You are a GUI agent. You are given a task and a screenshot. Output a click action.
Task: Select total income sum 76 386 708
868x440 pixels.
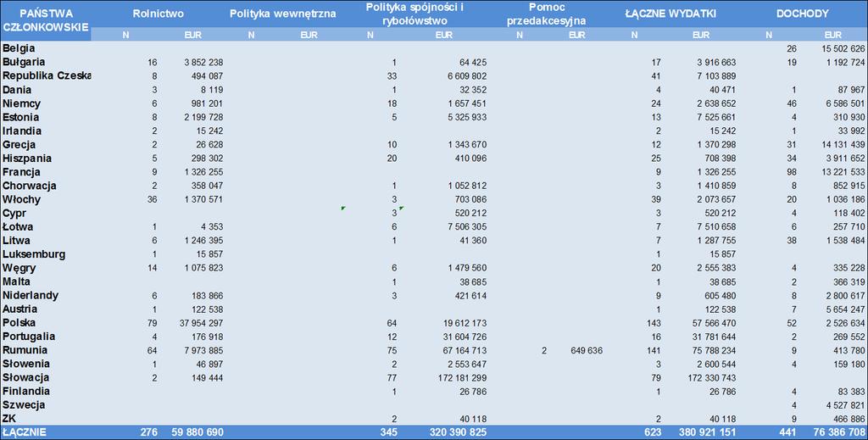[838, 432]
